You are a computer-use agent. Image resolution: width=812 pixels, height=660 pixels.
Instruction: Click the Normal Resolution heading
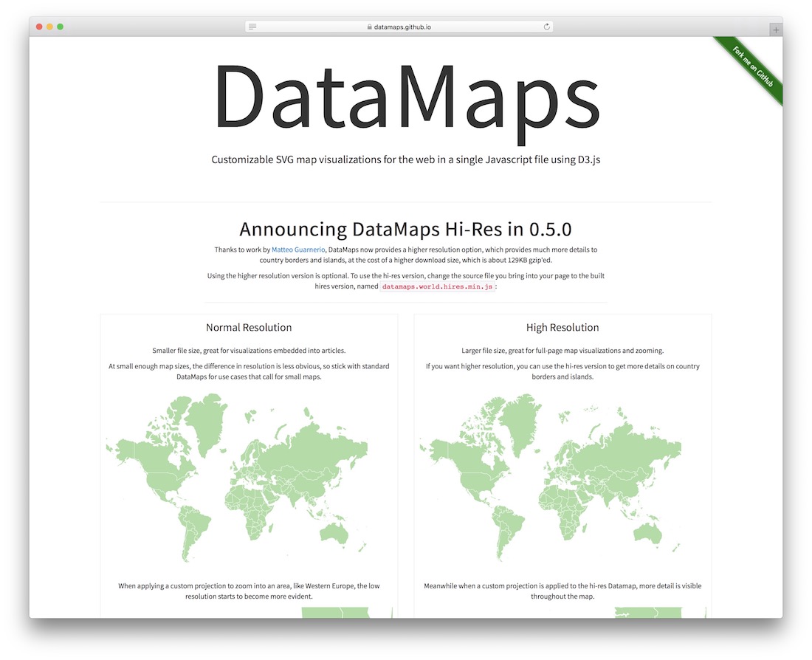[249, 327]
